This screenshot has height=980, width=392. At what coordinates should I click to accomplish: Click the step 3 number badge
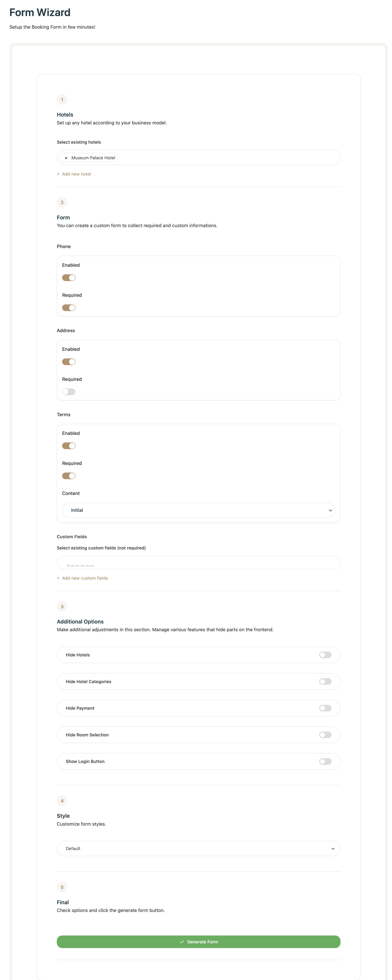click(62, 606)
